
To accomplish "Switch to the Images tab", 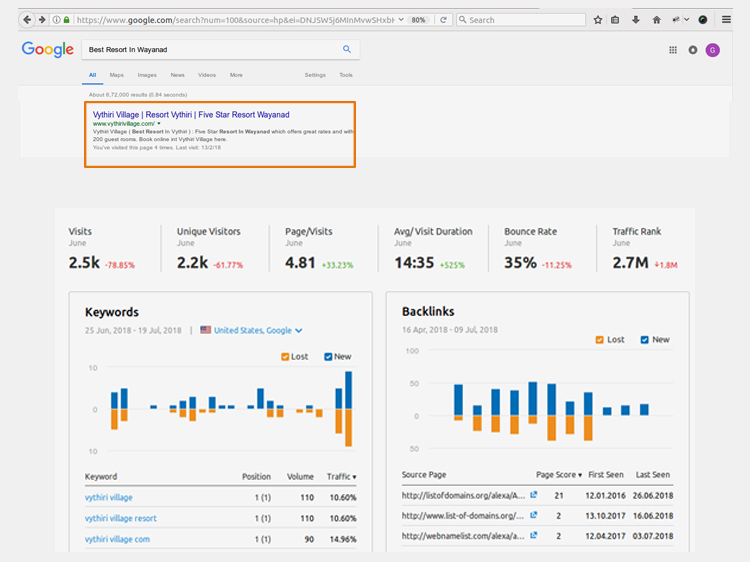I will pyautogui.click(x=147, y=75).
